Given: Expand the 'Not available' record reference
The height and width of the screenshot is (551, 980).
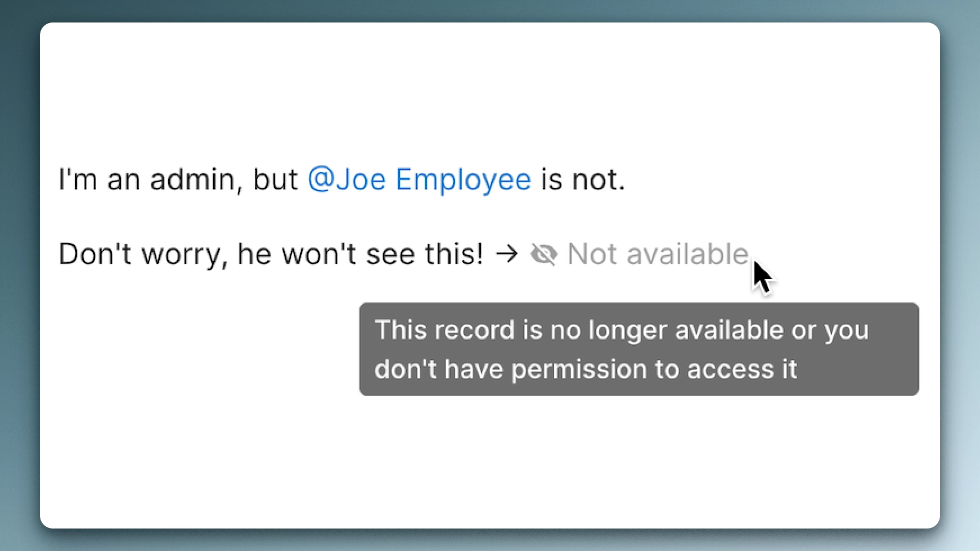Looking at the screenshot, I should click(657, 254).
